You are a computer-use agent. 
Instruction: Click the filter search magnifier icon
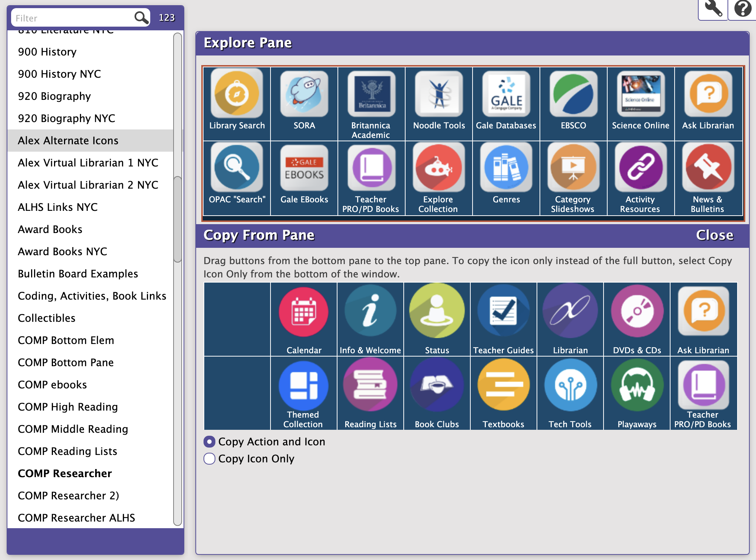coord(141,17)
